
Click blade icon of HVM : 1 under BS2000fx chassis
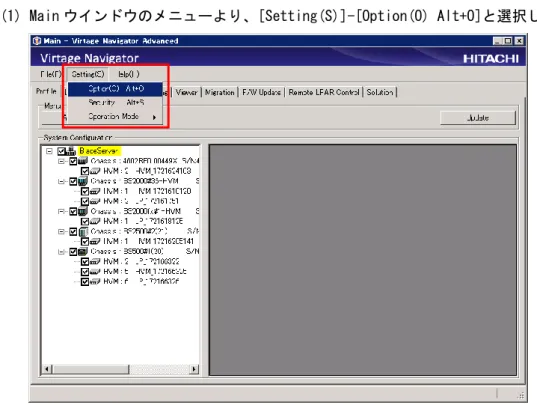(95, 221)
